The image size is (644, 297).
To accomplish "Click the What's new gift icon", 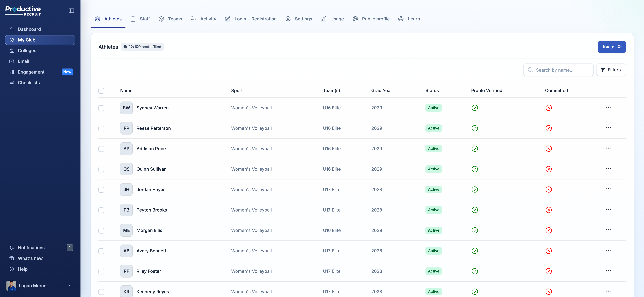I will [x=11, y=258].
